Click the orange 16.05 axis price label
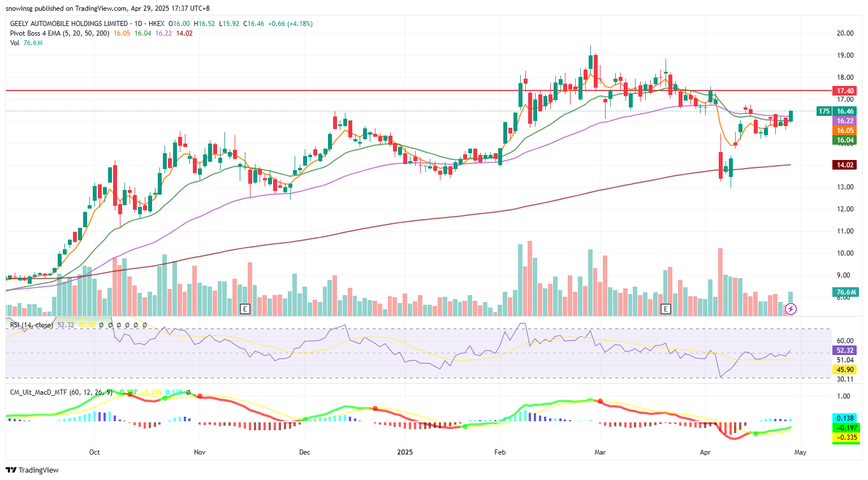Image resolution: width=868 pixels, height=480 pixels. tap(845, 131)
